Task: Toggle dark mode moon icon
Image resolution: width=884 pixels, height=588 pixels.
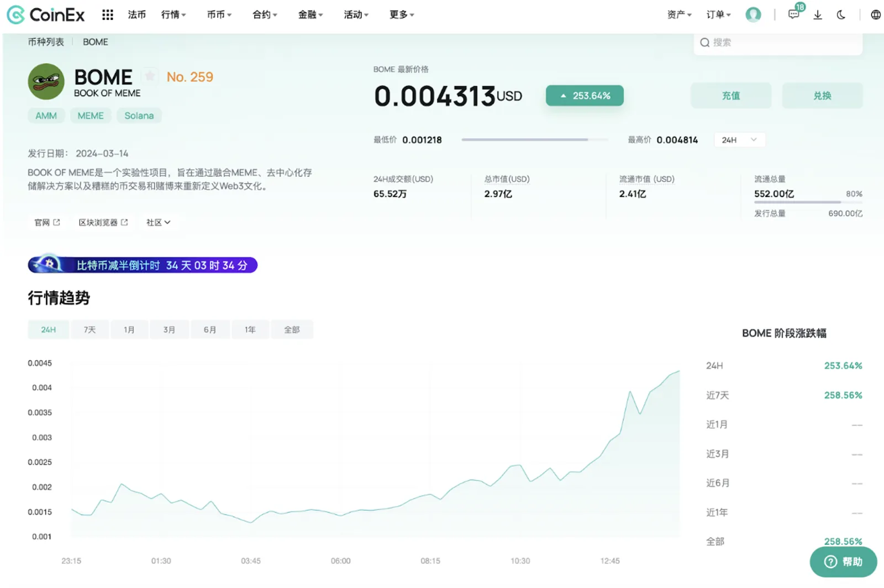Action: [x=841, y=15]
